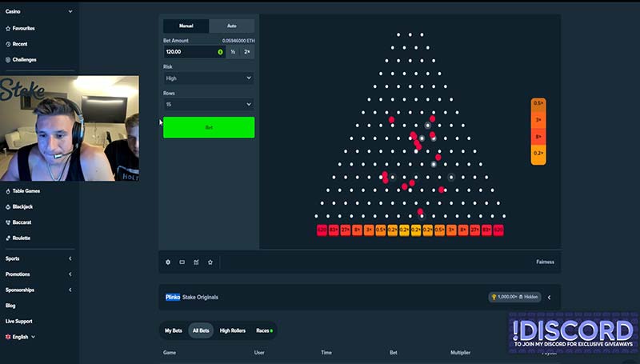Click the streamer webcam overlay
The image size is (640, 364).
click(70, 129)
